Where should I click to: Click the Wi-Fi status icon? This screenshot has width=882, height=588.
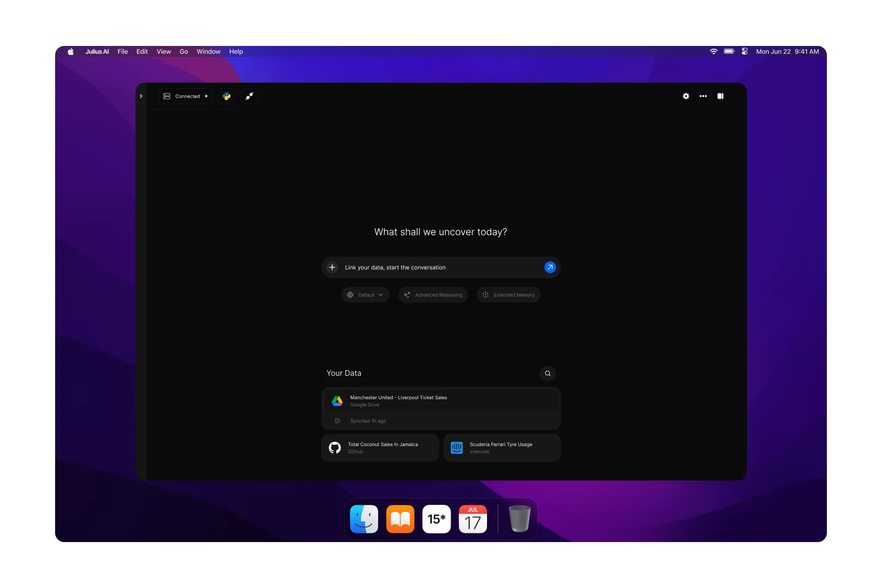(x=713, y=51)
